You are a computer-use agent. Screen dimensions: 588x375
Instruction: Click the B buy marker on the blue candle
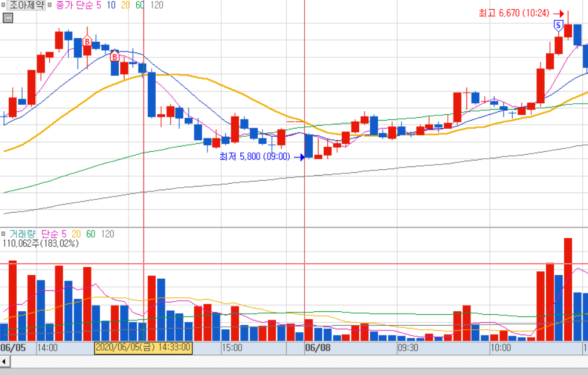115,57
